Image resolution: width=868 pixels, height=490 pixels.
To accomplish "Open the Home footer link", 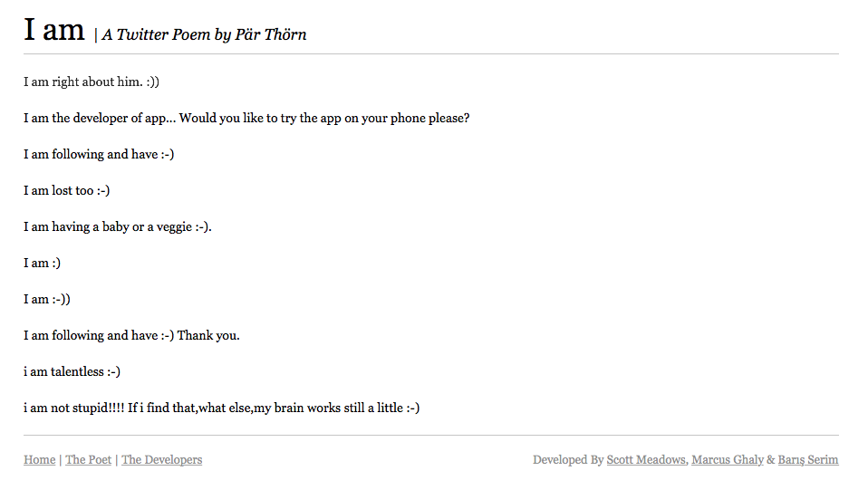I will 39,459.
